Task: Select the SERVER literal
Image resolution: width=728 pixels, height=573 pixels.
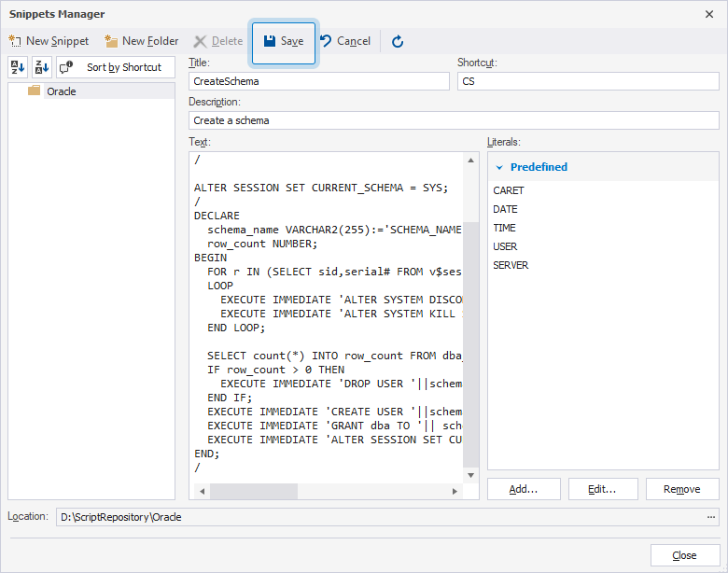Action: tap(511, 265)
